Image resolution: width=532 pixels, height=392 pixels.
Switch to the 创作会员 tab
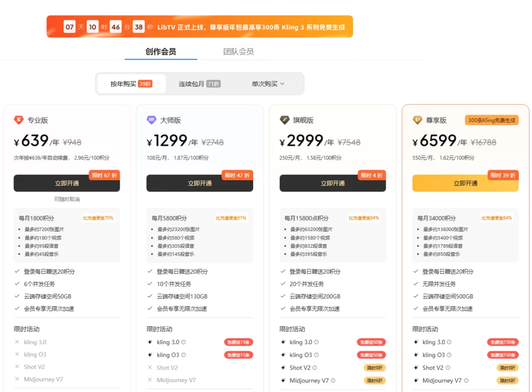[x=161, y=52]
